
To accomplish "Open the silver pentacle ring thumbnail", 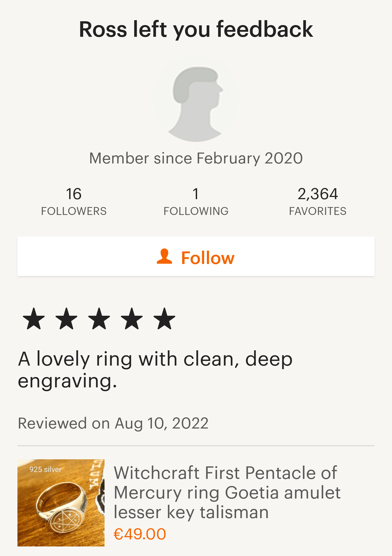I will [x=61, y=503].
